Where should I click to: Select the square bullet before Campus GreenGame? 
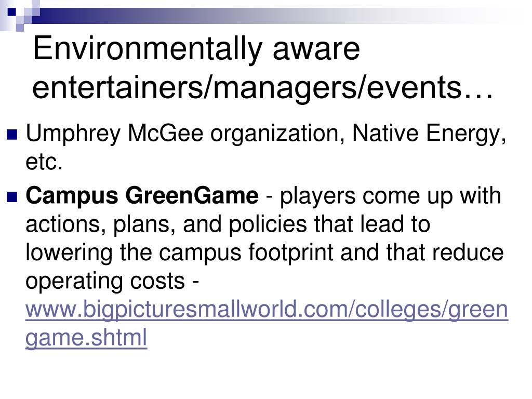(x=12, y=197)
